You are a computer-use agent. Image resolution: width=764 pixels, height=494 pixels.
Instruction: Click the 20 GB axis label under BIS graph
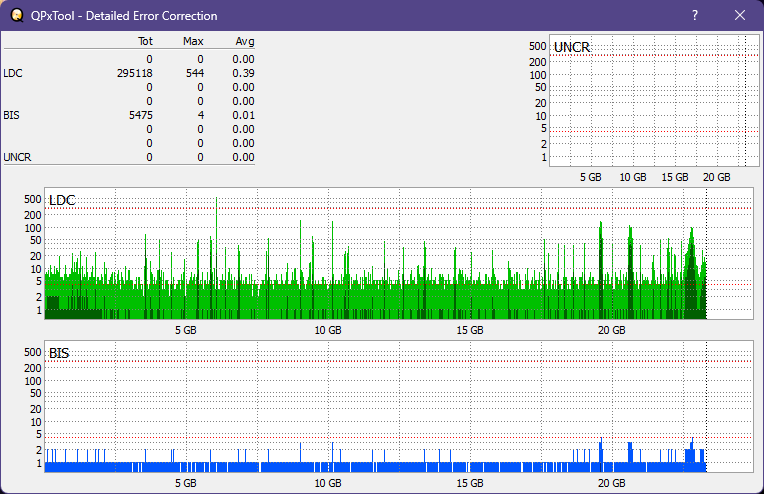click(611, 483)
